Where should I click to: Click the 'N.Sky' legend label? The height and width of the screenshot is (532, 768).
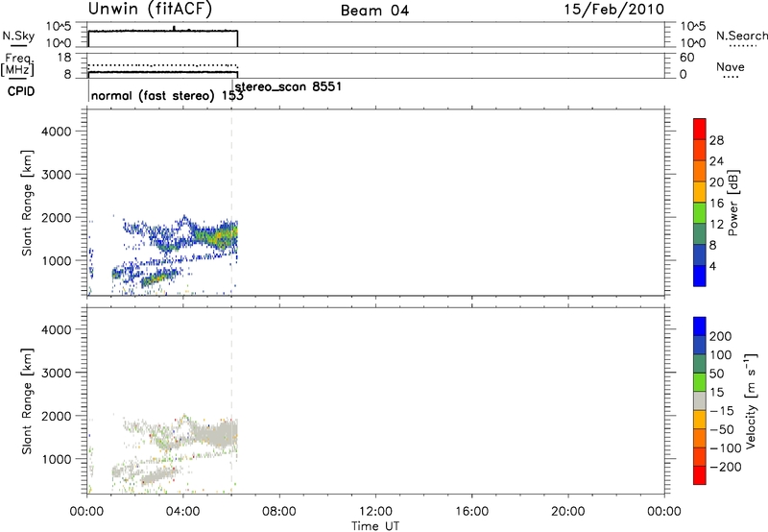pyautogui.click(x=18, y=36)
